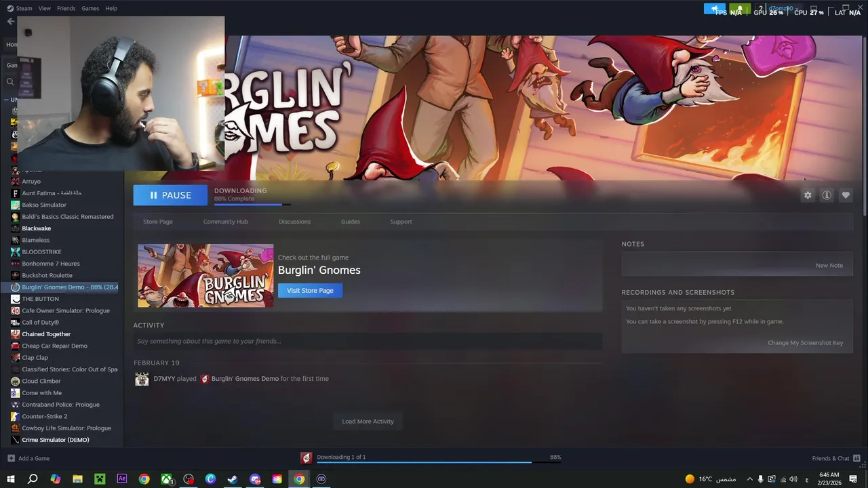Select Crime Simulator (DEMO) in library
Viewport: 868px width, 488px height.
click(x=55, y=440)
